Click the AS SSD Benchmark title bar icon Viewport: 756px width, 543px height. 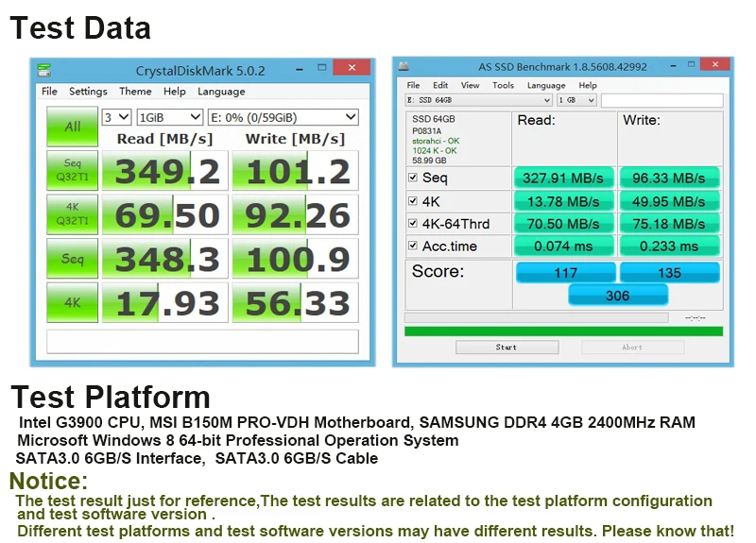point(404,66)
